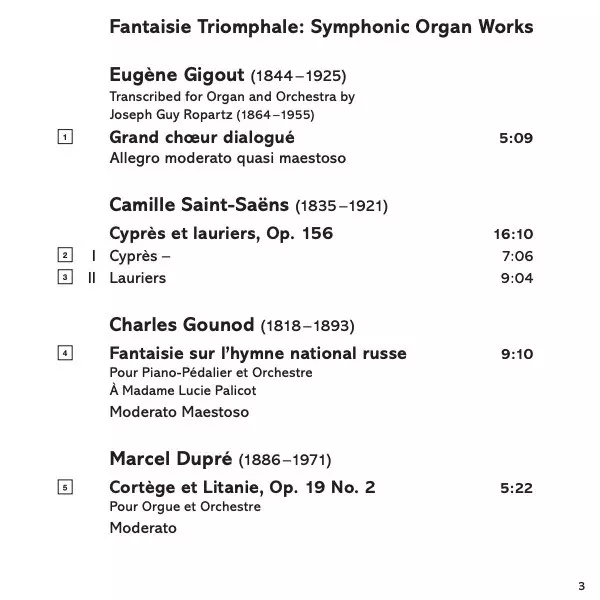Click the Grand chœur dialogué track title
This screenshot has width=600, height=600.
click(202, 137)
